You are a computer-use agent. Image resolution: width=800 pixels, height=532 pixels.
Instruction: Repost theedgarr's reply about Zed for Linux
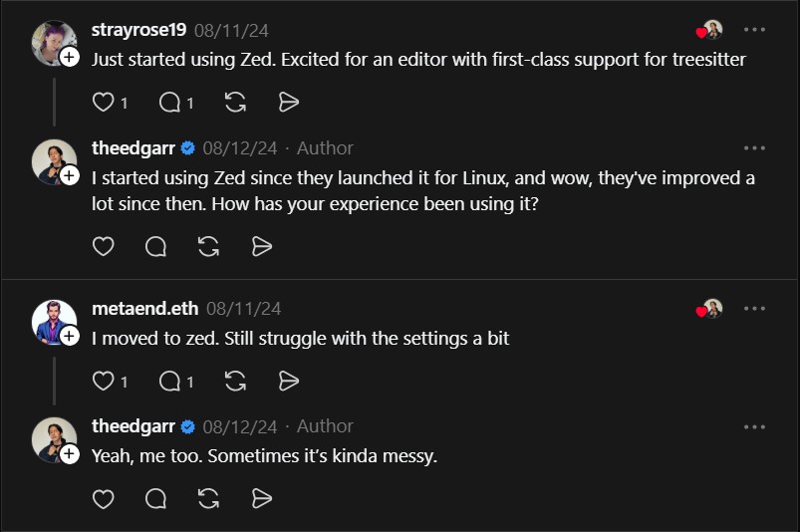[x=208, y=246]
